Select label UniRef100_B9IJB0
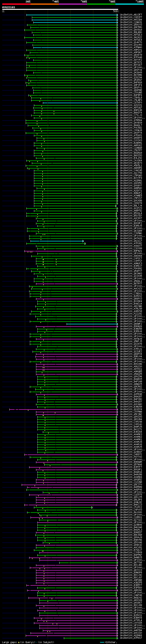Viewport: 146px width, 644px height. click(x=131, y=565)
